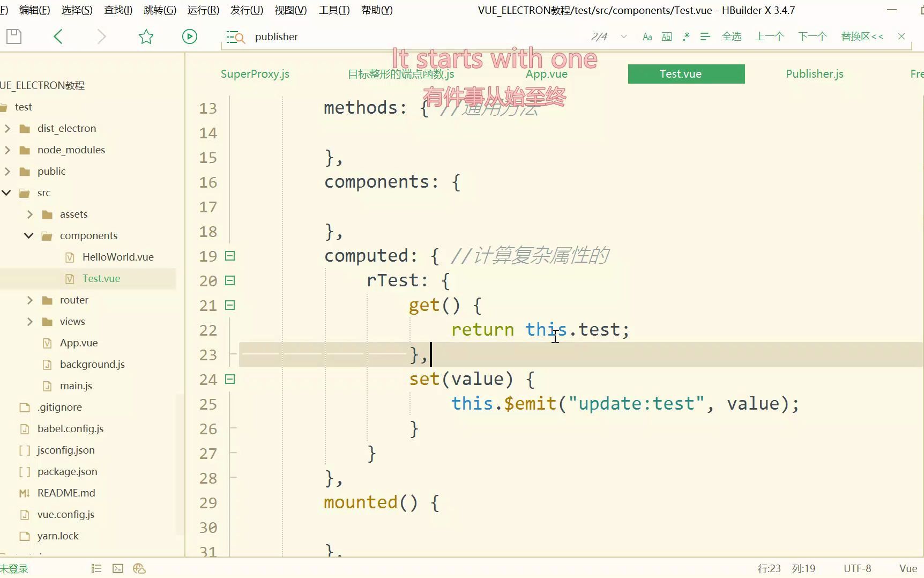Click the search magnifier beside publisher field
Screen dimensions: 924x578
coord(235,36)
